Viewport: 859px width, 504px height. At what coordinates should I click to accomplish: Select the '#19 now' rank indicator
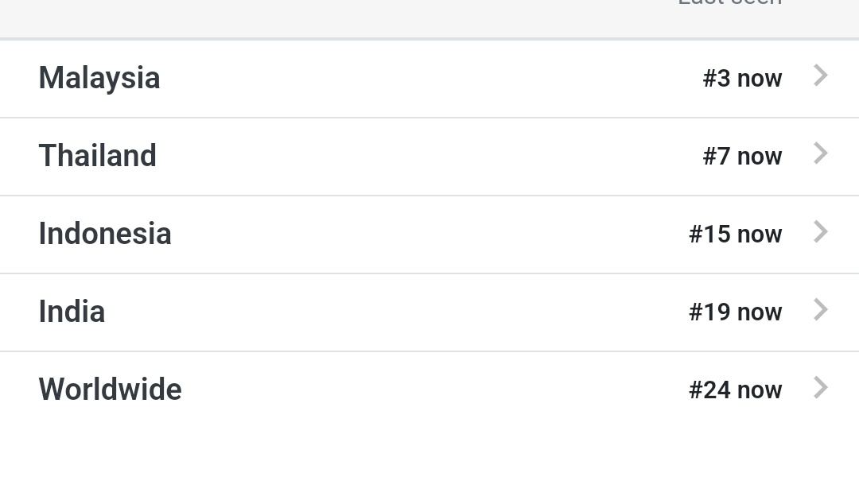pyautogui.click(x=735, y=312)
